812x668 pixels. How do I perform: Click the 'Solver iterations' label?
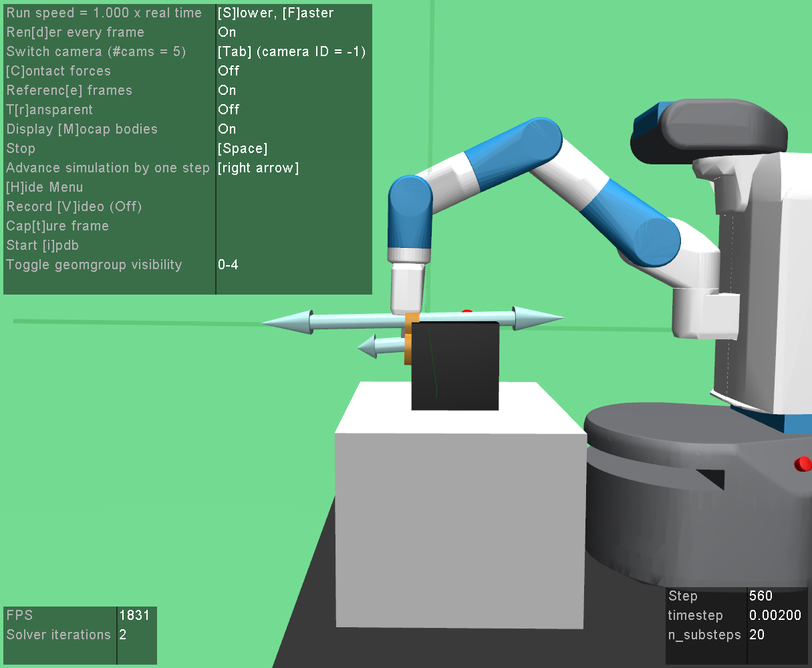point(59,635)
